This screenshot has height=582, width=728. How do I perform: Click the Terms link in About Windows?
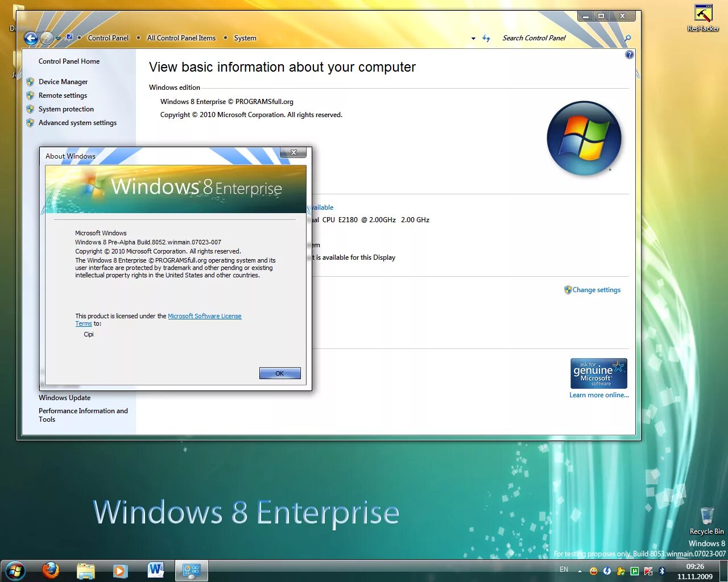coord(84,324)
